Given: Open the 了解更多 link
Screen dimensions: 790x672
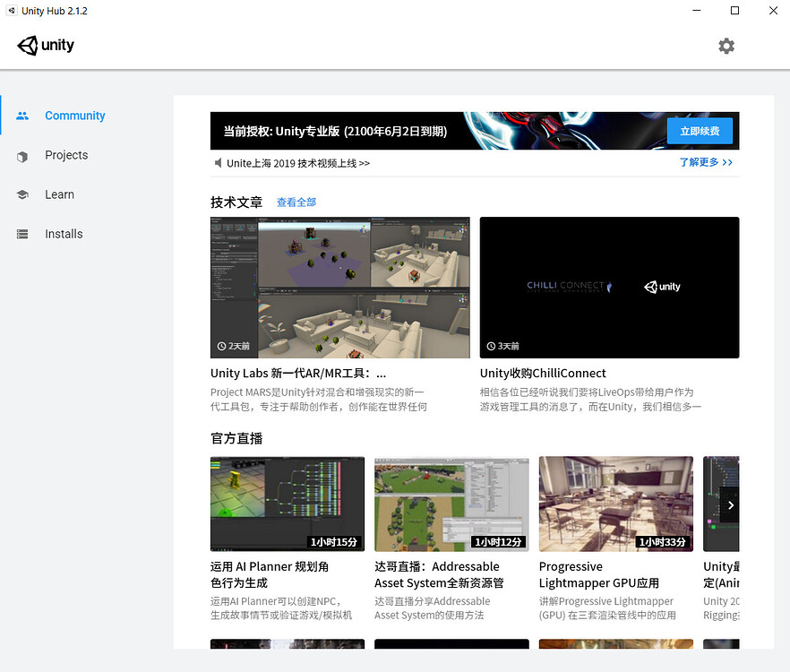Looking at the screenshot, I should click(x=704, y=163).
